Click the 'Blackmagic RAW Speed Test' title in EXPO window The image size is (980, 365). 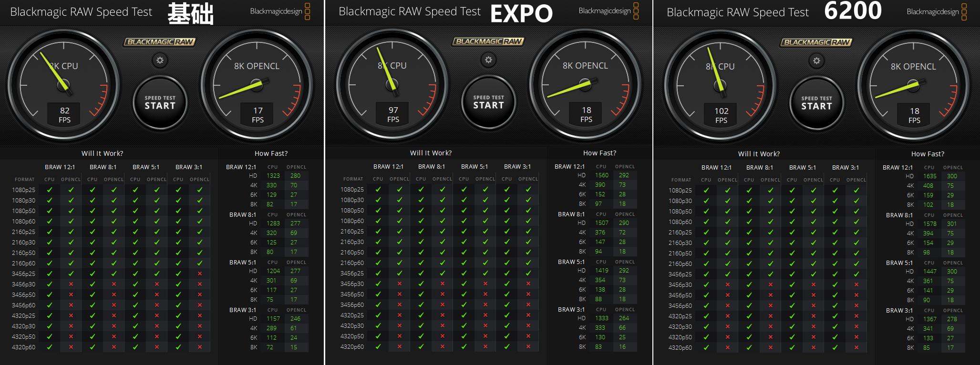point(410,11)
